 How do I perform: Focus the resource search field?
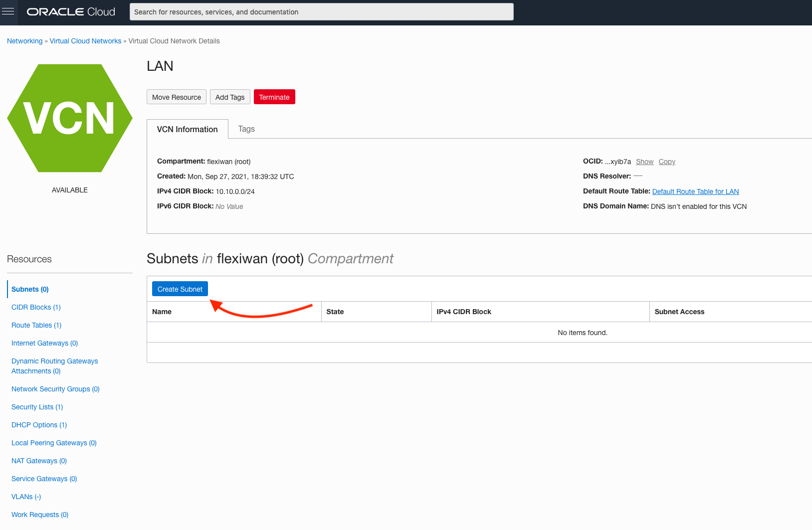[321, 12]
